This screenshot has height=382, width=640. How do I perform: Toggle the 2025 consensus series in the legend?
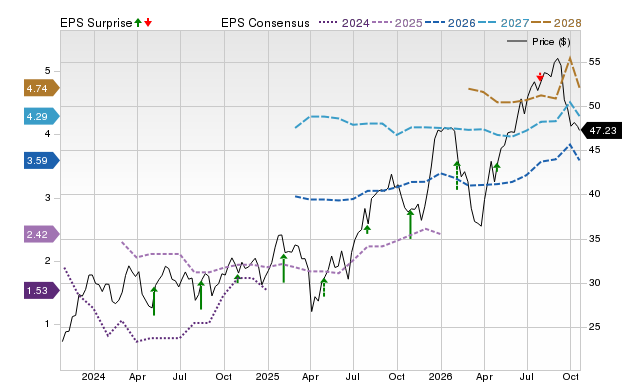(x=397, y=23)
